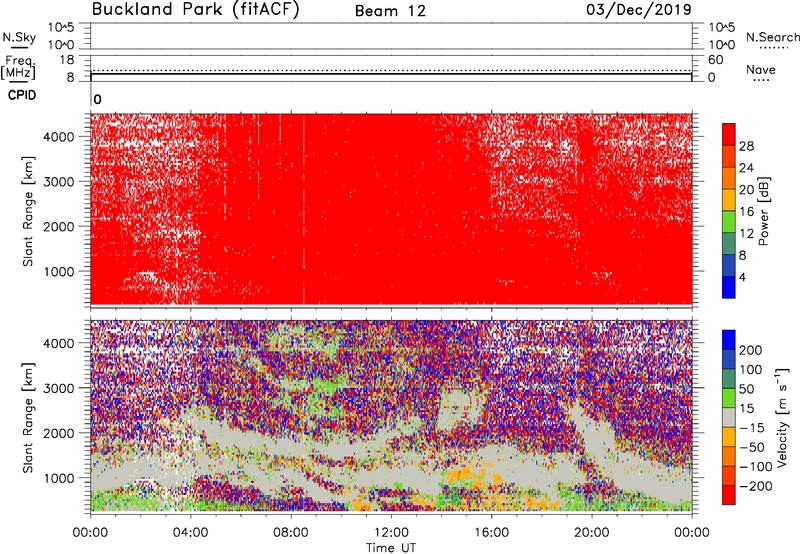The image size is (800, 554).
Task: Click the velocity panel '1000' range tick
Action: pyautogui.click(x=59, y=478)
